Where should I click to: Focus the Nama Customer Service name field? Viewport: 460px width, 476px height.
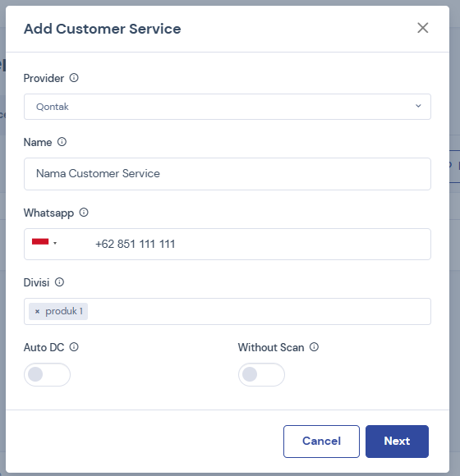pyautogui.click(x=228, y=174)
